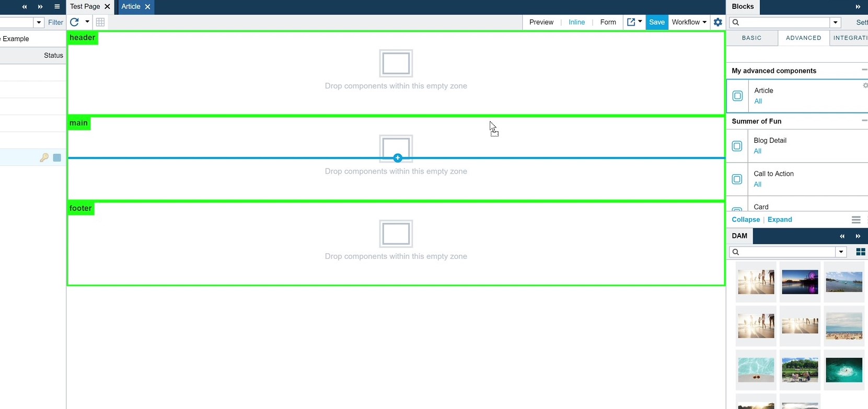Viewport: 868px width, 409px height.
Task: Click the grid view icon beside refresh
Action: tap(100, 22)
